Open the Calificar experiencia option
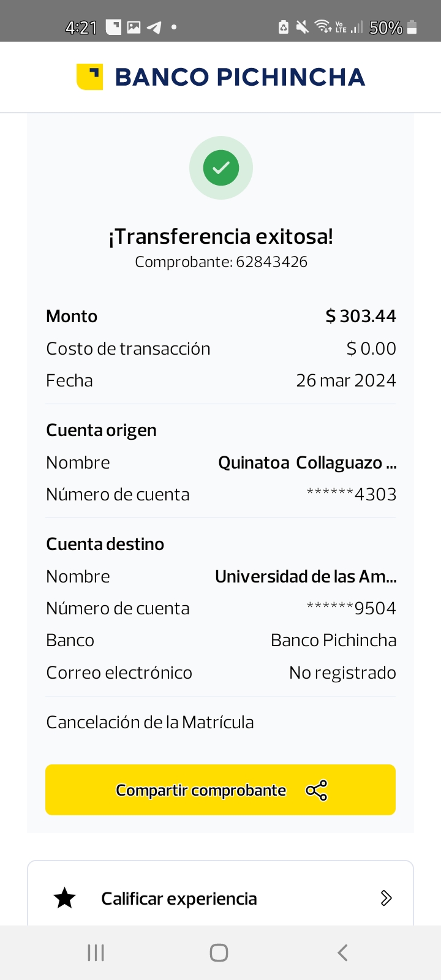Viewport: 441px width, 980px height. tap(179, 899)
